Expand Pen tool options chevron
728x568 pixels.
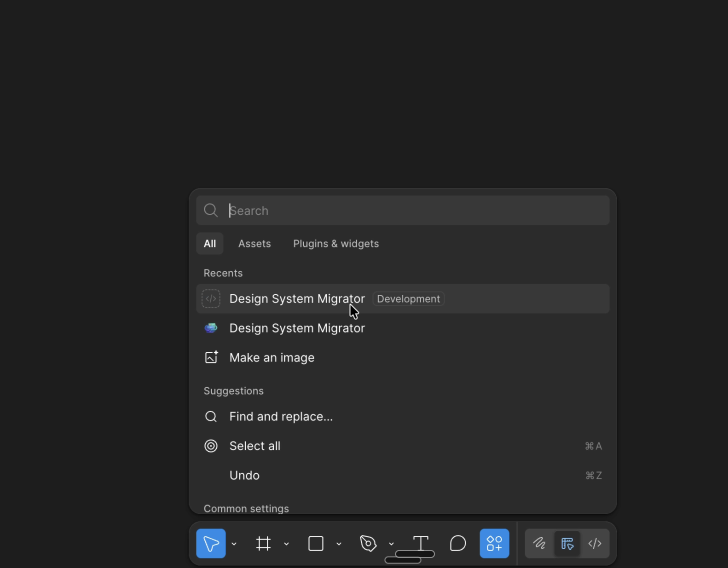pos(391,544)
